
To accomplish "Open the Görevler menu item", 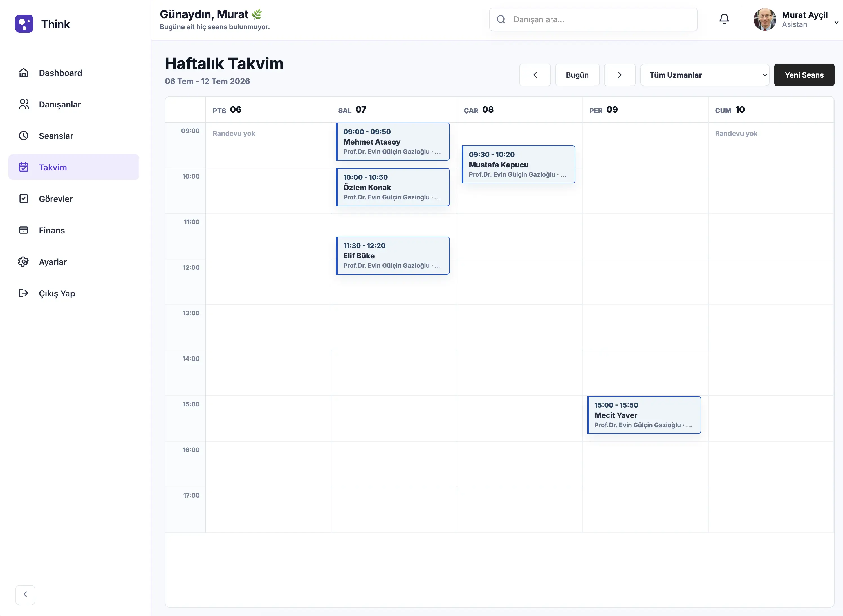I will (x=74, y=199).
